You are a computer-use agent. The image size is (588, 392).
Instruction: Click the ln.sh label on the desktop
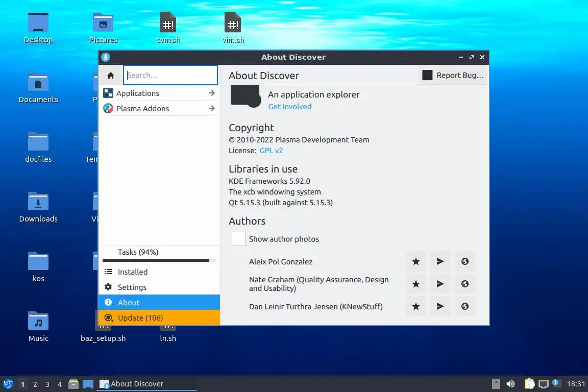click(x=168, y=338)
